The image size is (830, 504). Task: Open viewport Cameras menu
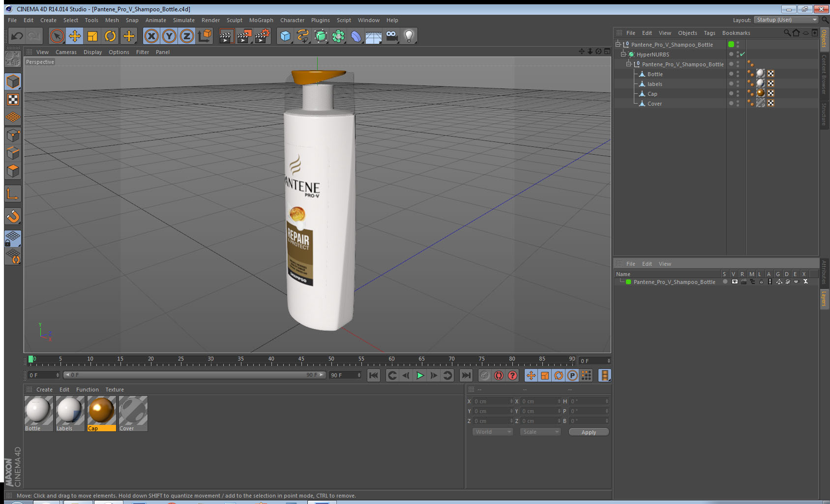tap(66, 52)
